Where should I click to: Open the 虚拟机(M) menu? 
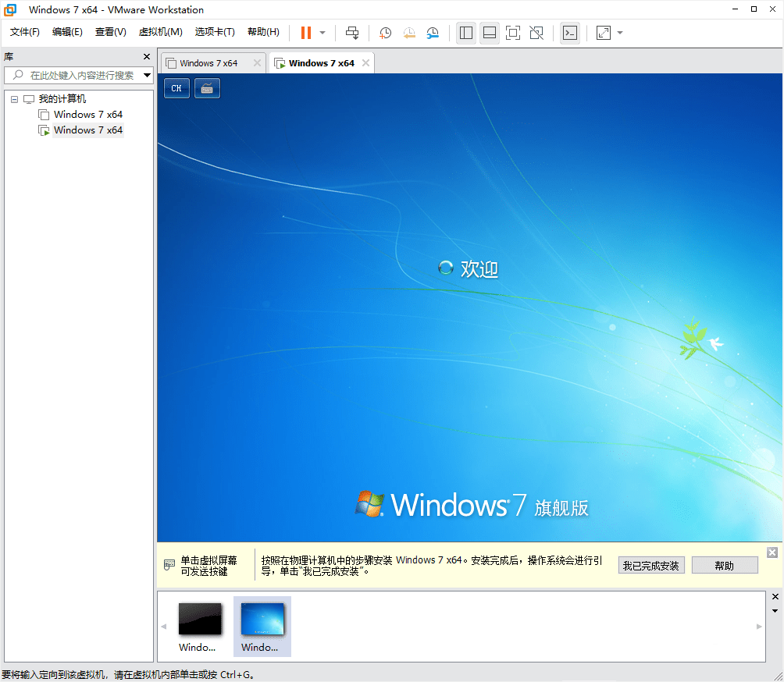(160, 32)
